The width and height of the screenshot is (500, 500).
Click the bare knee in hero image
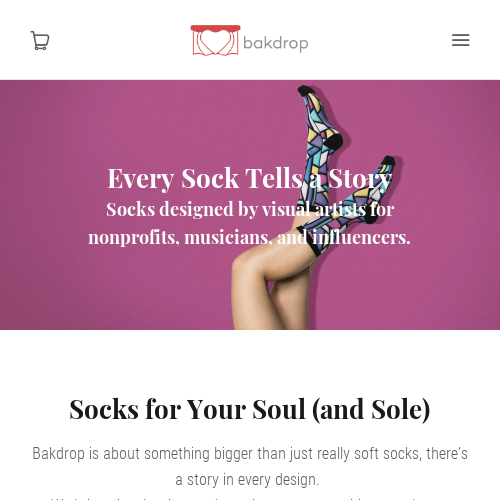[245, 267]
